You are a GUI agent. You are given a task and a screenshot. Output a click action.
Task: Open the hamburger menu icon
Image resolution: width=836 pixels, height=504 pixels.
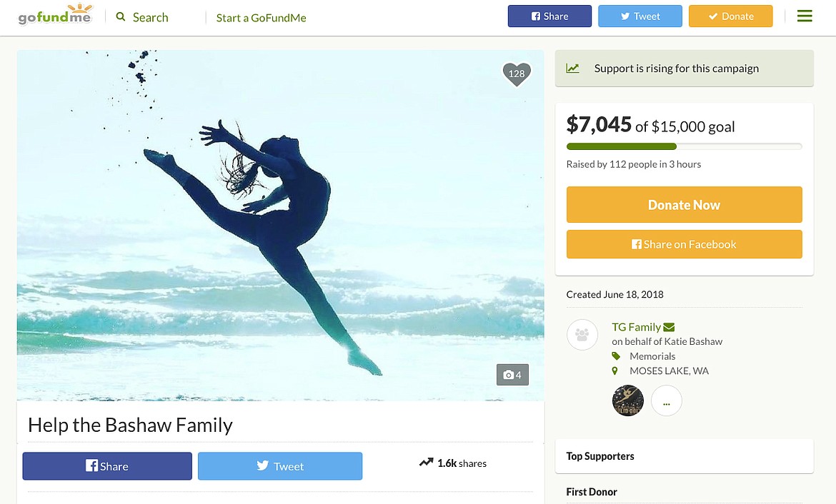point(805,16)
